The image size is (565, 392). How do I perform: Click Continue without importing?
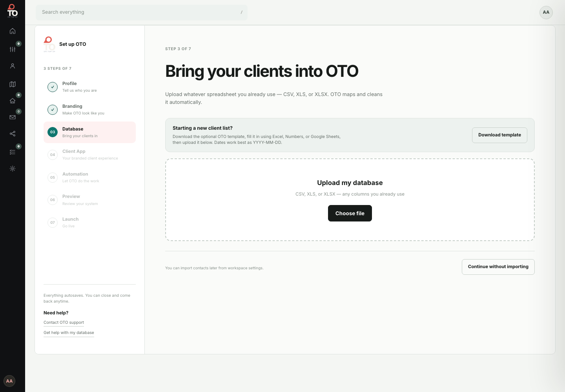498,267
